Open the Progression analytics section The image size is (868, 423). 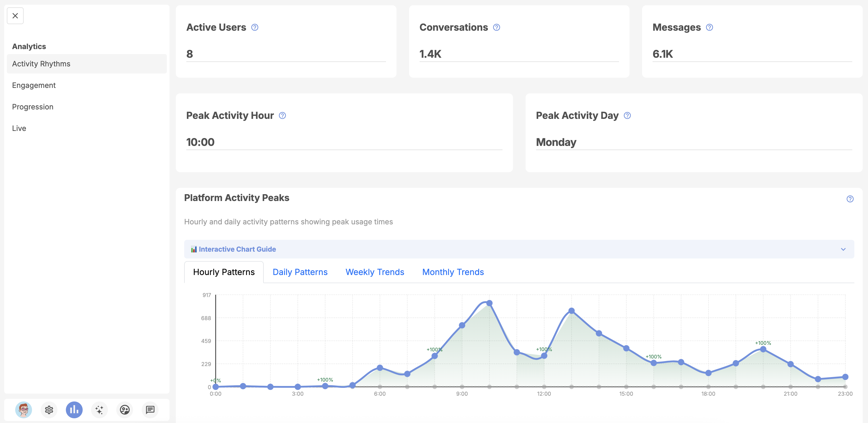pyautogui.click(x=33, y=107)
